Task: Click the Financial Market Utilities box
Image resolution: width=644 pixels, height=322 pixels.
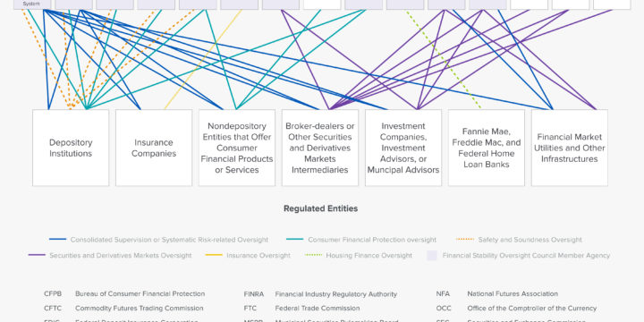Action: pyautogui.click(x=569, y=148)
